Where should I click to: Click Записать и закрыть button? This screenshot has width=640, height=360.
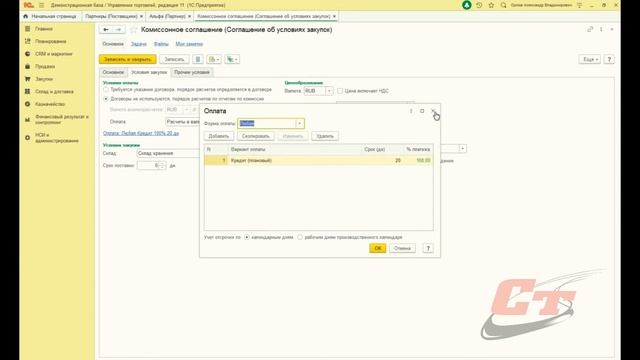[127, 60]
